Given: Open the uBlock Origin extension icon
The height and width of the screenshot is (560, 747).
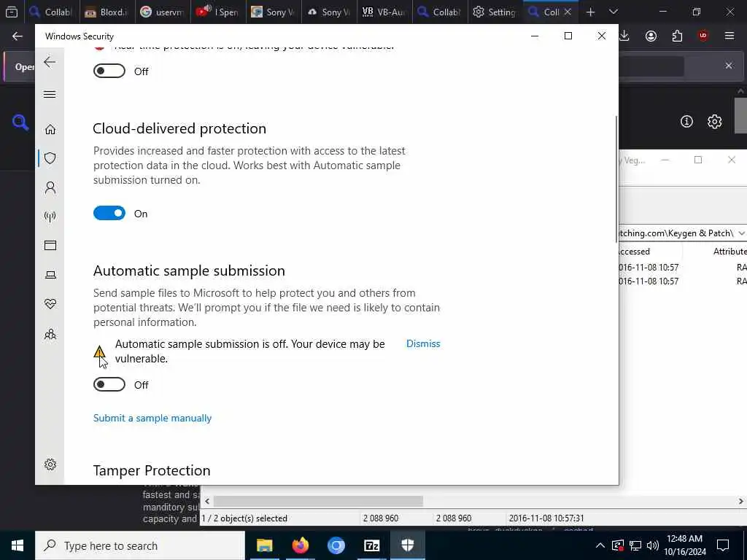Looking at the screenshot, I should (x=703, y=36).
